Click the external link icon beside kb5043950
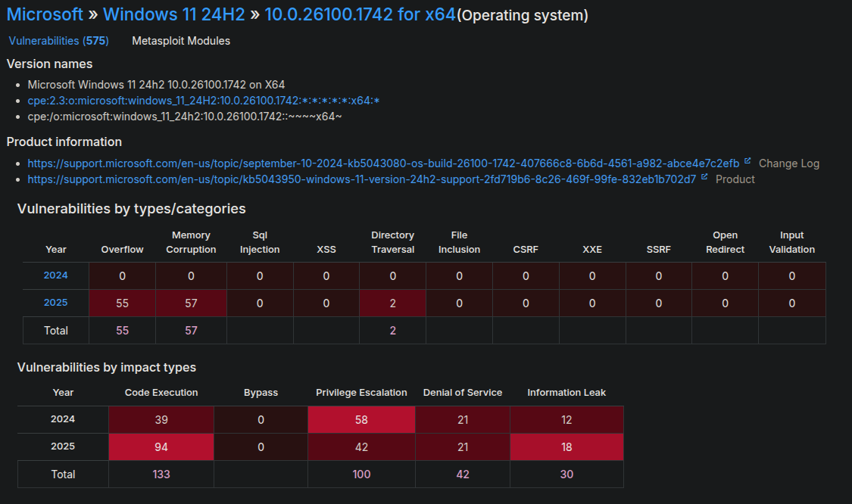The height and width of the screenshot is (504, 852). (704, 177)
